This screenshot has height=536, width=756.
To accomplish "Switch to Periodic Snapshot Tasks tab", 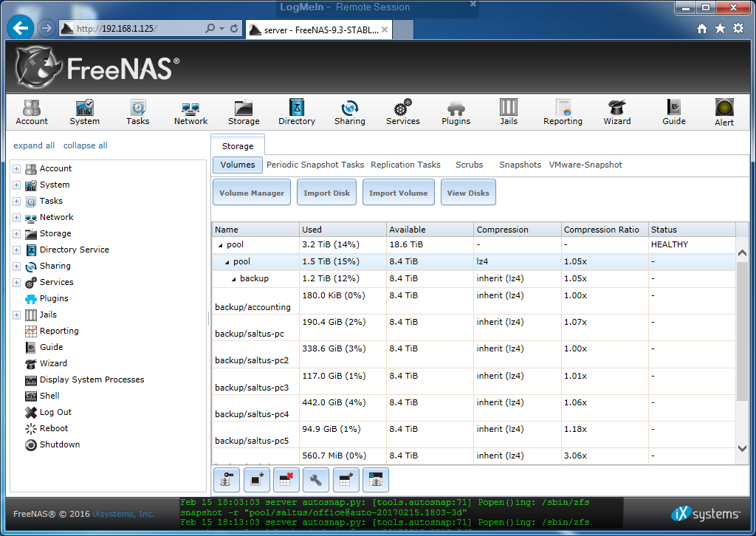I will point(315,165).
